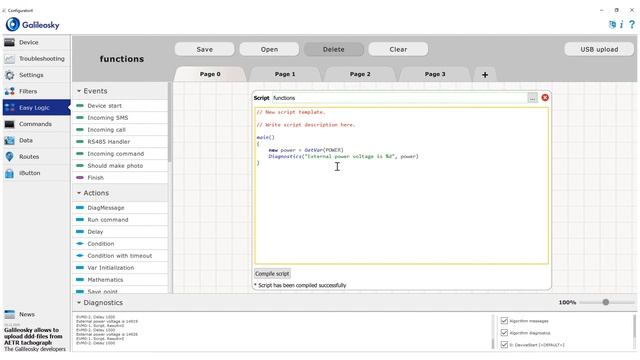The height and width of the screenshot is (360, 640).
Task: Toggle the Algorithm diagnostics checkbox
Action: click(504, 333)
